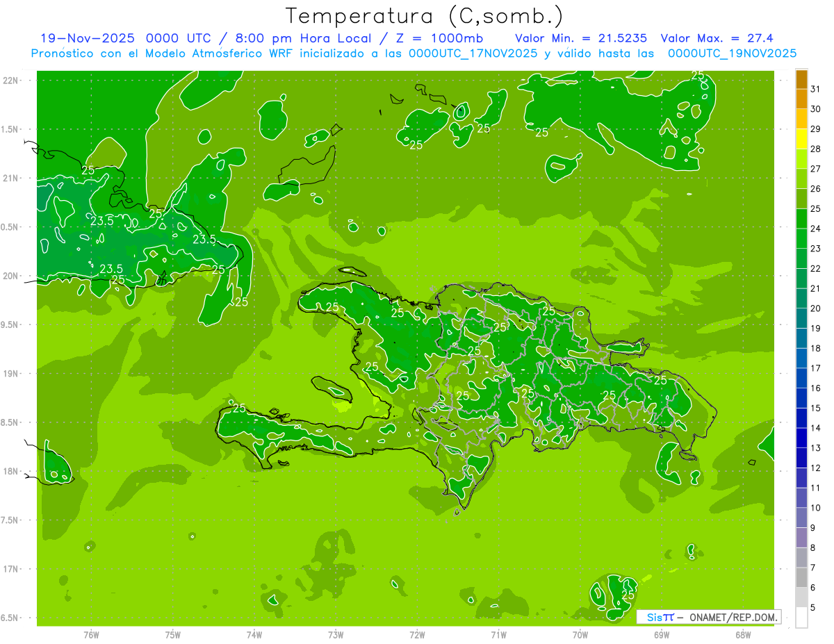This screenshot has height=644, width=834.
Task: Click the "69W" longitude axis label
Action: click(x=662, y=634)
